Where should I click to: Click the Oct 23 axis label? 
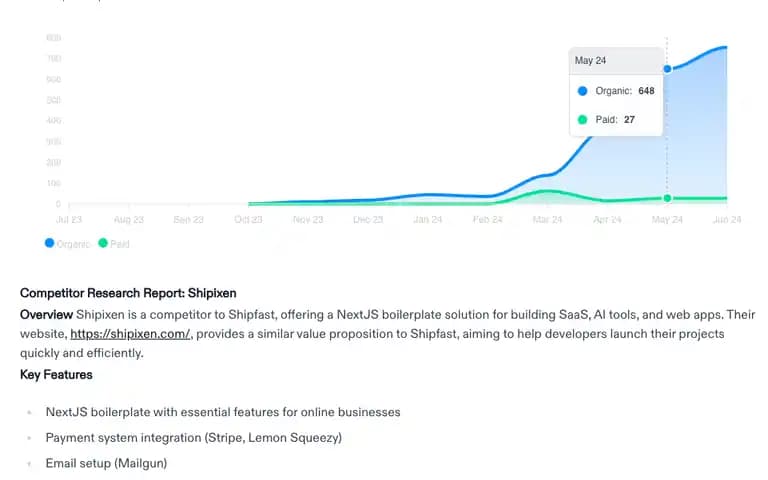pos(248,219)
